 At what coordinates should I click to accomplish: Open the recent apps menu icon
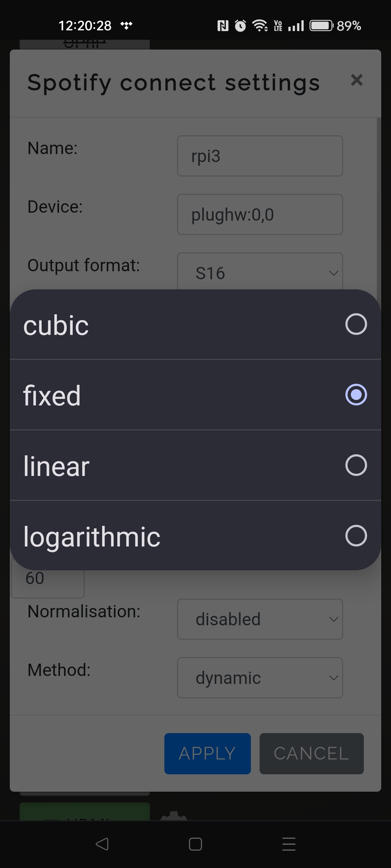pos(289,844)
